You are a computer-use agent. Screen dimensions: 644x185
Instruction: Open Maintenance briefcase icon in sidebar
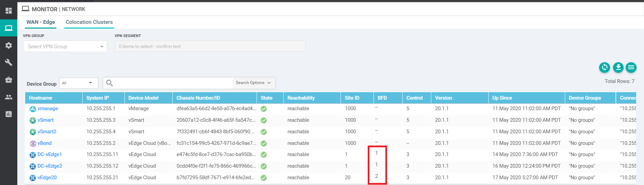8,80
